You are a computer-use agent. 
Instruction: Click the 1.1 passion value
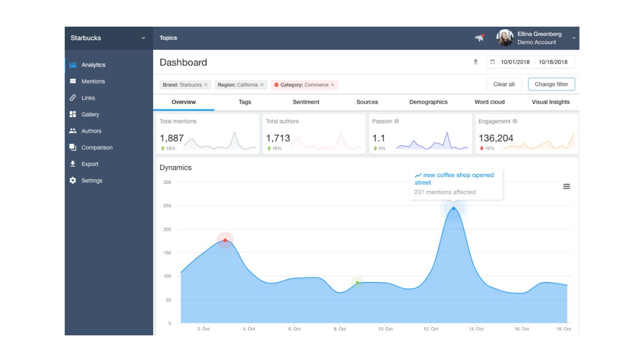379,138
